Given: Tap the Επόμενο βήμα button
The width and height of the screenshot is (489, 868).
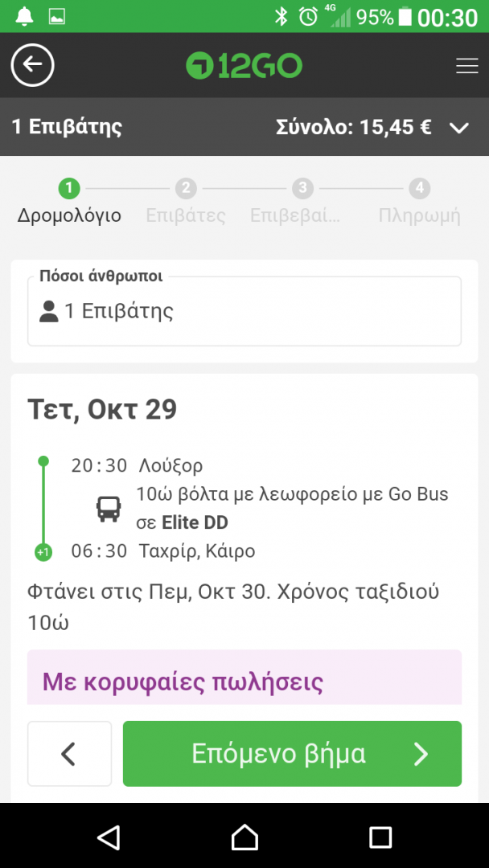Looking at the screenshot, I should (x=292, y=754).
